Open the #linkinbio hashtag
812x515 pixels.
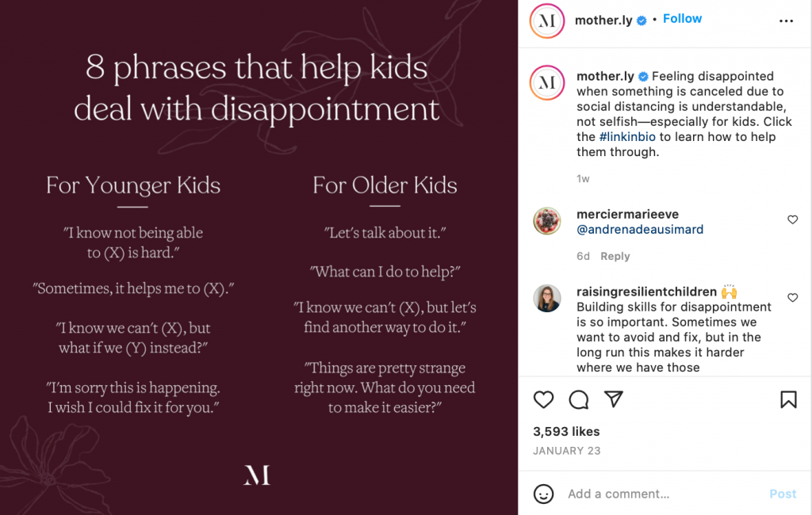click(627, 137)
